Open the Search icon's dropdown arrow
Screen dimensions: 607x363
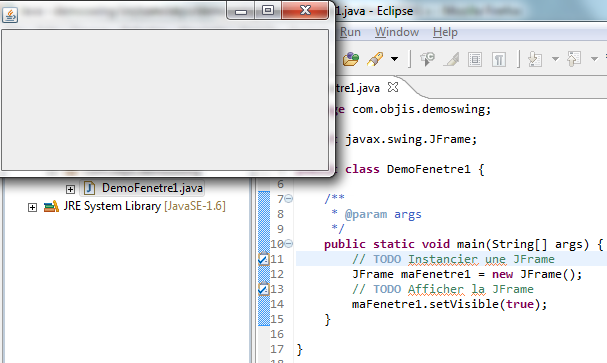tap(394, 59)
